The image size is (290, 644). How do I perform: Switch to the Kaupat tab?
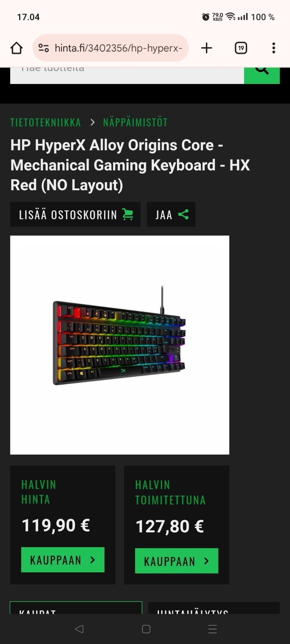coord(76,608)
